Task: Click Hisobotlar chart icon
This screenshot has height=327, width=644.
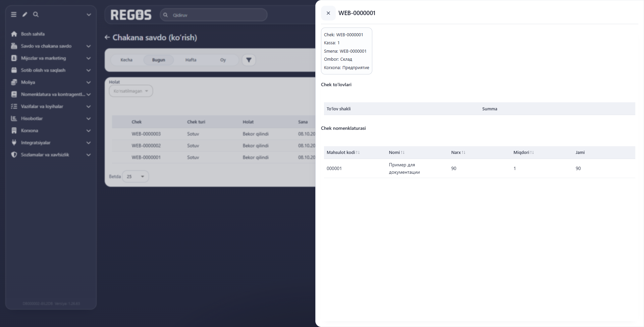Action: pyautogui.click(x=14, y=118)
